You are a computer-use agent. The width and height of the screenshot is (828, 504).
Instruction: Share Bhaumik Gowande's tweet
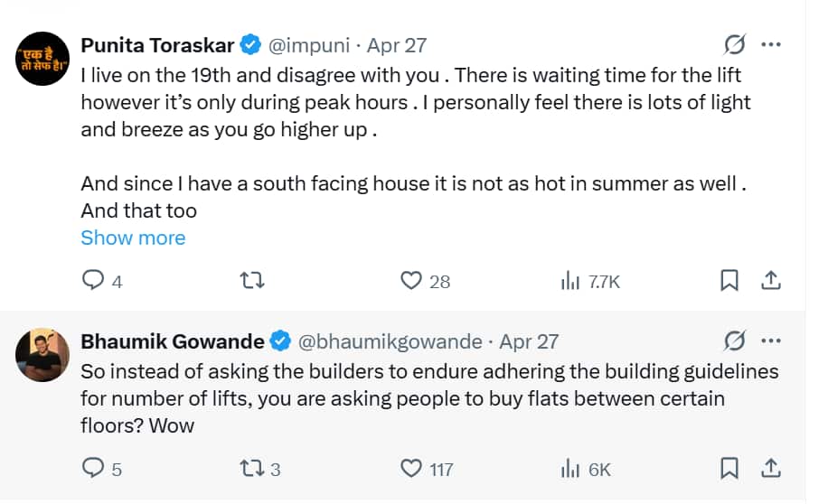[771, 469]
